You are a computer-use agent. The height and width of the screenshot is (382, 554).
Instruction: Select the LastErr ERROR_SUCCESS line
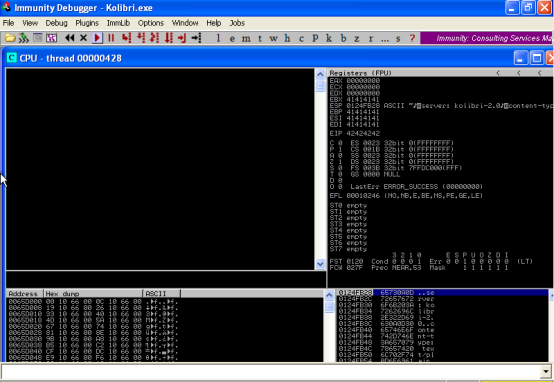click(x=416, y=187)
